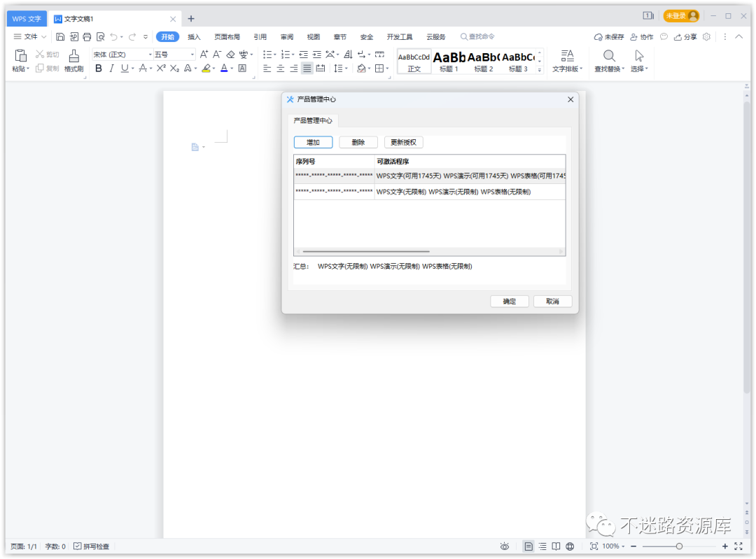
Task: Confirm with the 确定 button
Action: [x=510, y=301]
